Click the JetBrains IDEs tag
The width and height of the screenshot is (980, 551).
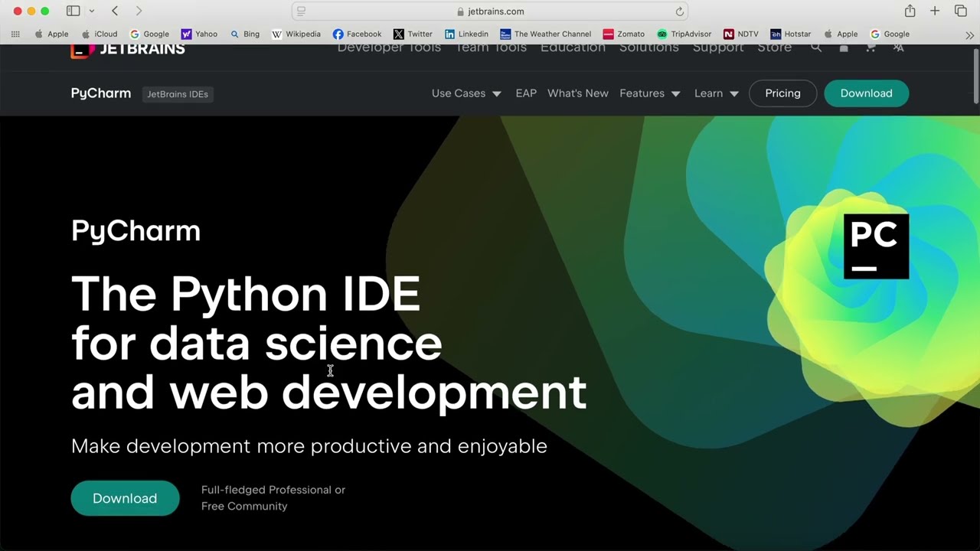(178, 94)
